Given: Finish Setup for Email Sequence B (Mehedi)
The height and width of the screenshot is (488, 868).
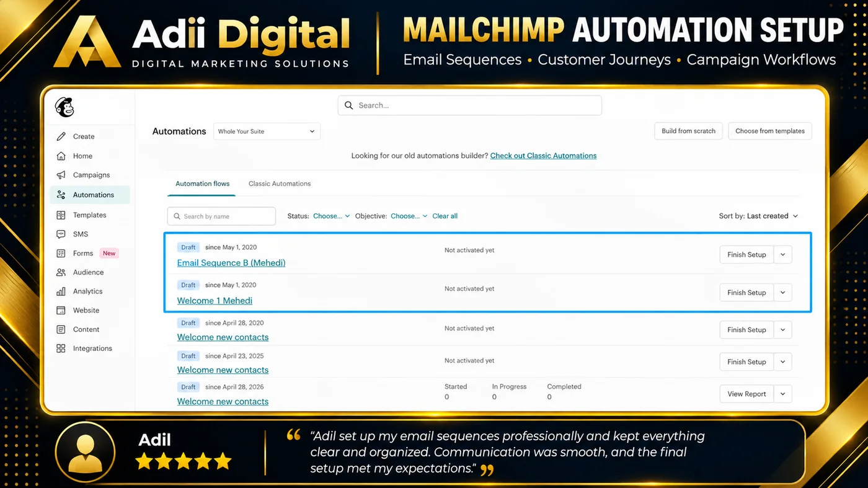Looking at the screenshot, I should click(x=746, y=255).
